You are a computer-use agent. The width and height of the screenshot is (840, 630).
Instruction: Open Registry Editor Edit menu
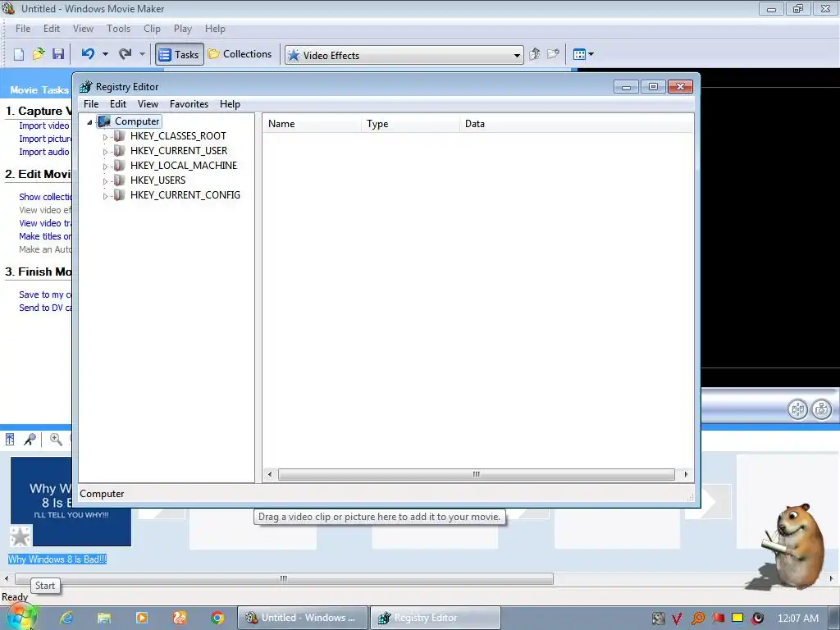[118, 104]
